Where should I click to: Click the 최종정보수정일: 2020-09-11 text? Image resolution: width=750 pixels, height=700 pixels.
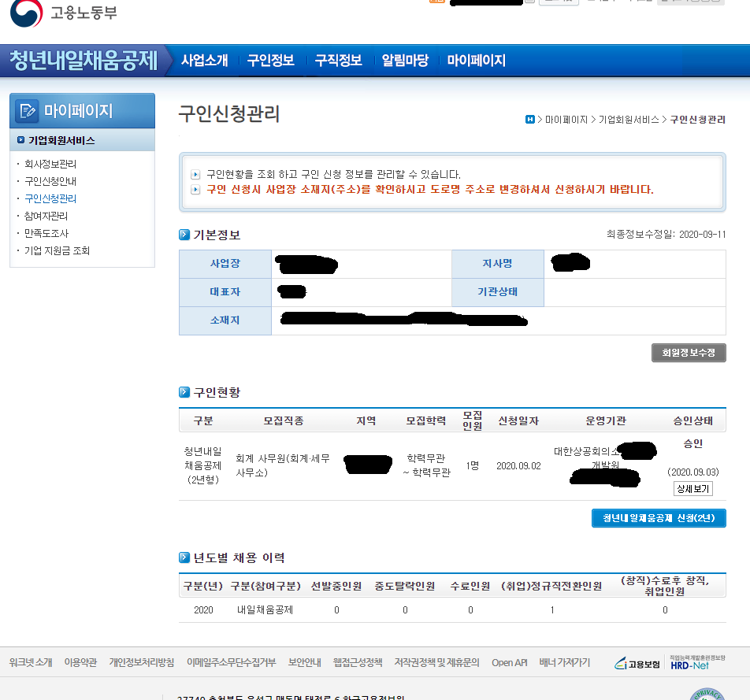[666, 235]
